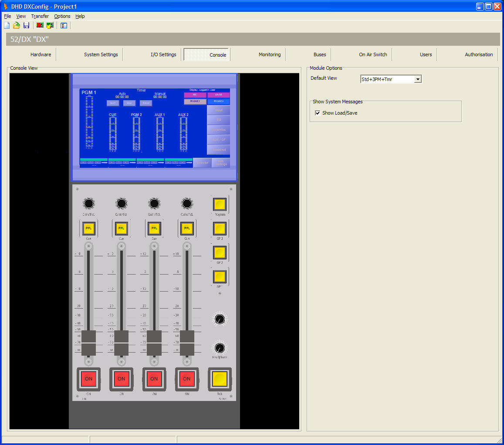This screenshot has width=504, height=445.
Task: Toggle the second channel's PFL Cue button
Action: [x=122, y=228]
